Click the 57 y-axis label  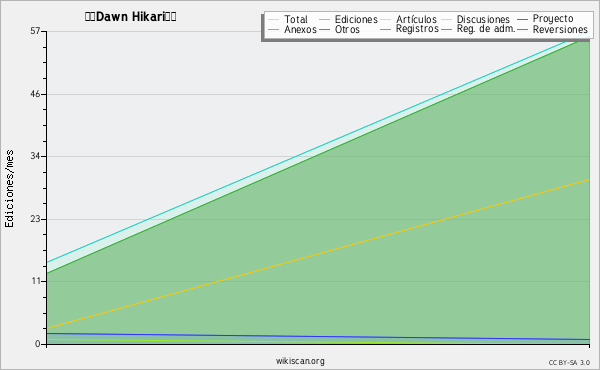pyautogui.click(x=36, y=31)
